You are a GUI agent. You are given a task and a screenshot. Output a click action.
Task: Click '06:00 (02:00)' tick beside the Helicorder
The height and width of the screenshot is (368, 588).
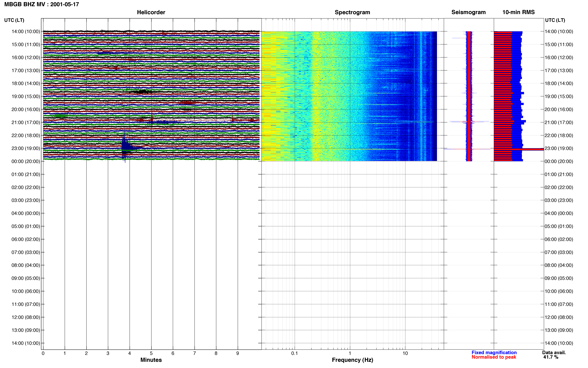(x=26, y=239)
